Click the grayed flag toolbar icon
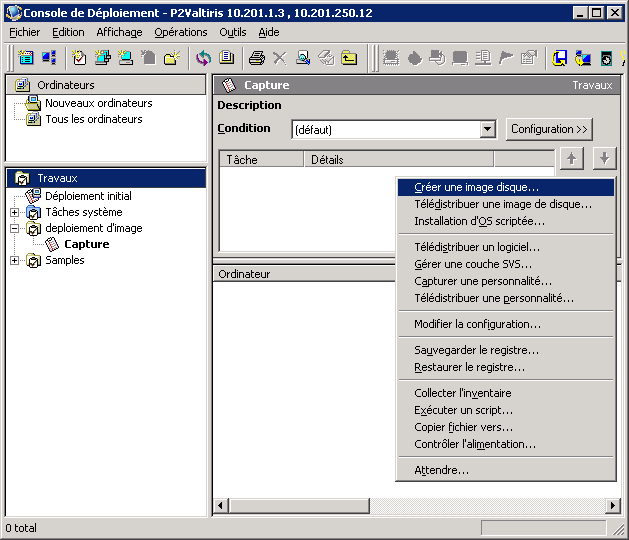This screenshot has height=540, width=629. [506, 58]
